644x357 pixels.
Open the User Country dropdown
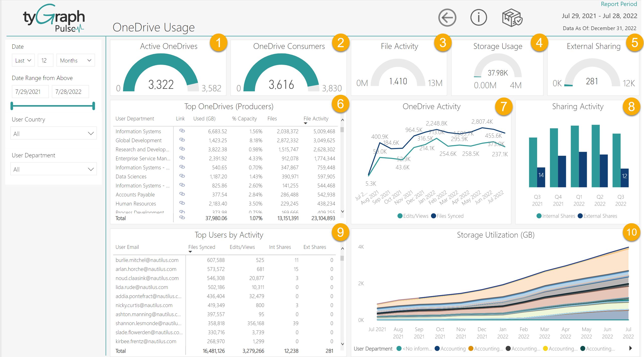(x=53, y=133)
